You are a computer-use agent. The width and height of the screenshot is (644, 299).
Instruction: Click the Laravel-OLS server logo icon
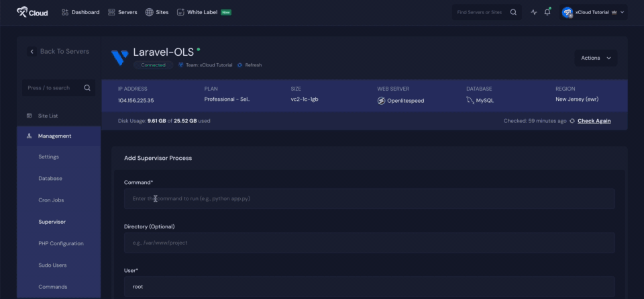pos(120,58)
